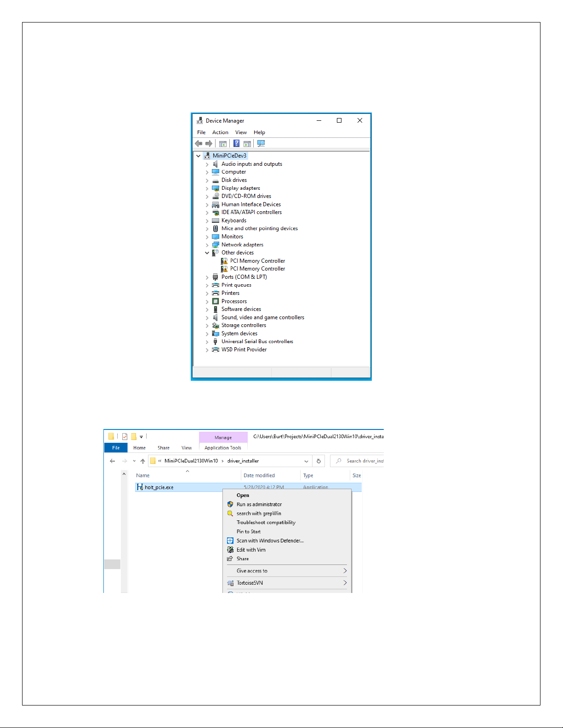Expand Give access to submenu arrow
Screen dimensions: 563x728
(345, 571)
